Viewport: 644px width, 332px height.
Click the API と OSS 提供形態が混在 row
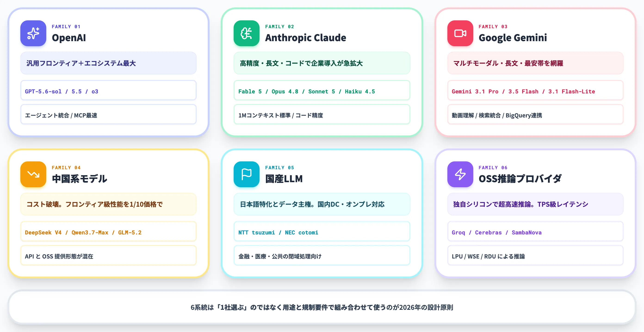click(108, 255)
